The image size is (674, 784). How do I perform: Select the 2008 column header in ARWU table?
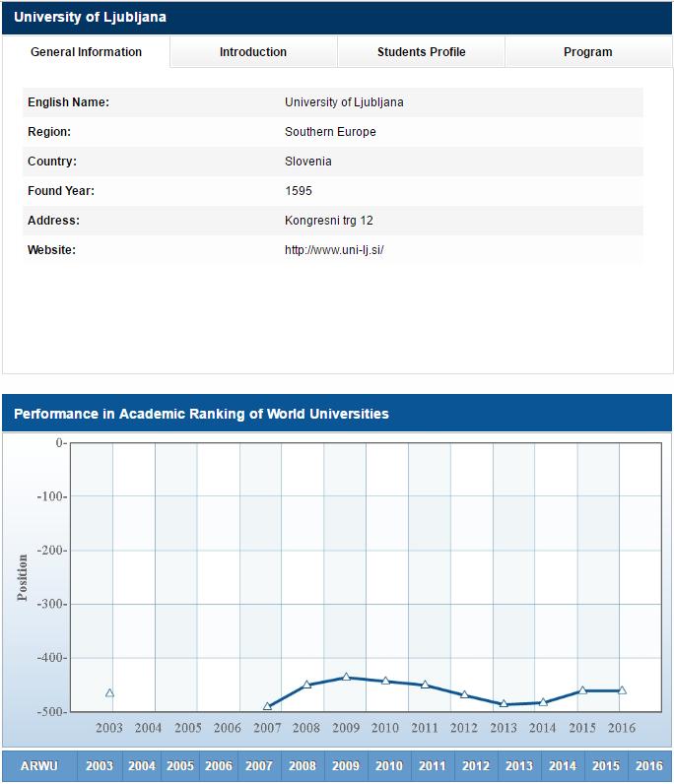tap(303, 765)
